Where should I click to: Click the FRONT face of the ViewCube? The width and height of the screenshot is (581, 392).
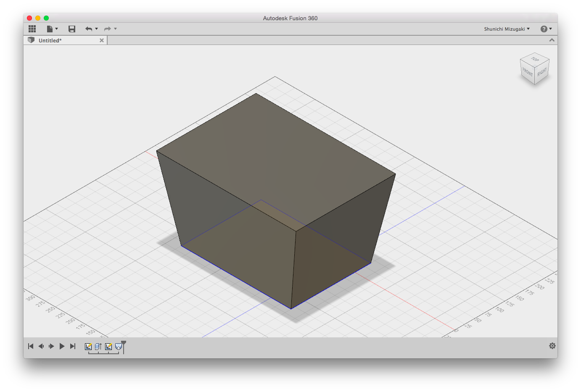(x=527, y=72)
